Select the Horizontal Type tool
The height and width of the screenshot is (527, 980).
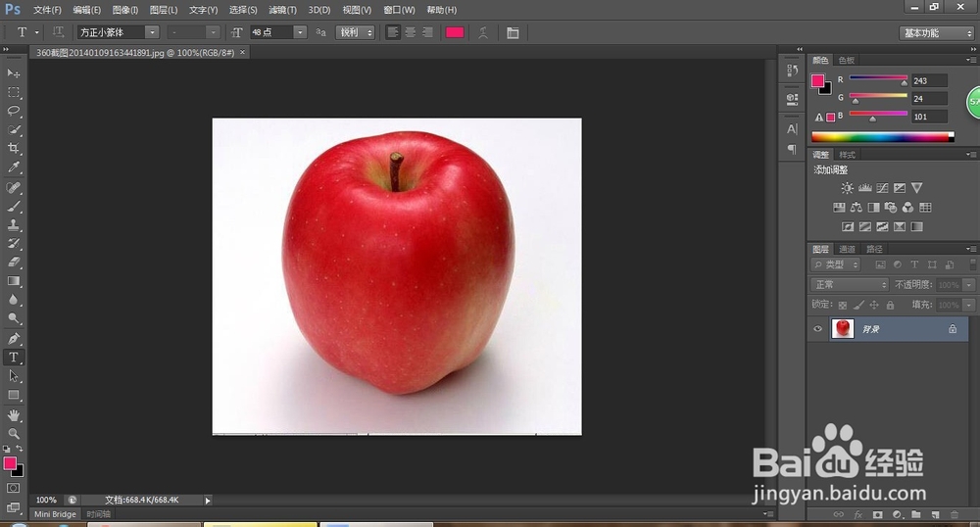point(13,358)
